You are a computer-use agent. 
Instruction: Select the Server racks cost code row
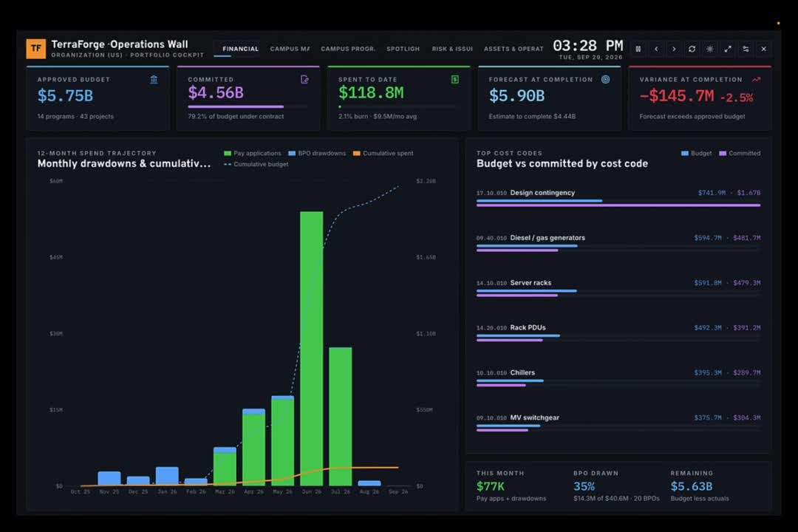click(x=618, y=288)
